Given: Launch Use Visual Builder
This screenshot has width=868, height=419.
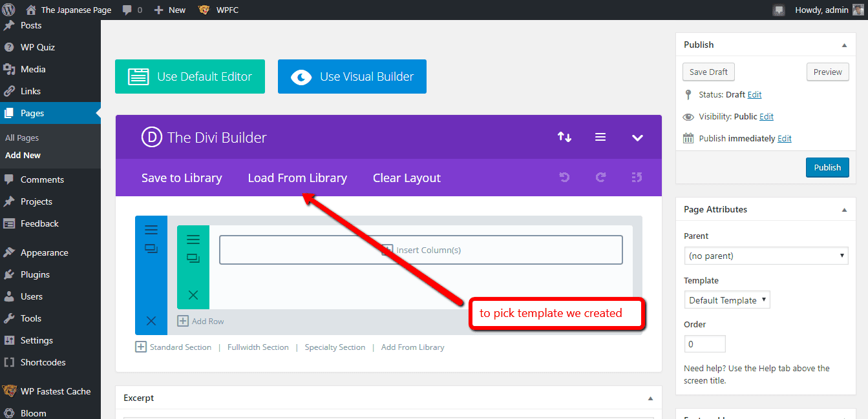Looking at the screenshot, I should point(352,76).
